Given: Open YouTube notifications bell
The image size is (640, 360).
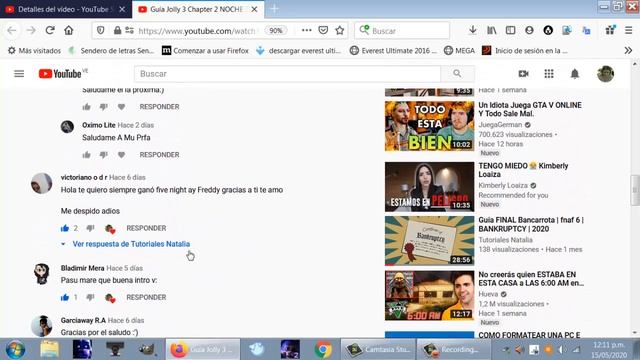Looking at the screenshot, I should pyautogui.click(x=575, y=74).
